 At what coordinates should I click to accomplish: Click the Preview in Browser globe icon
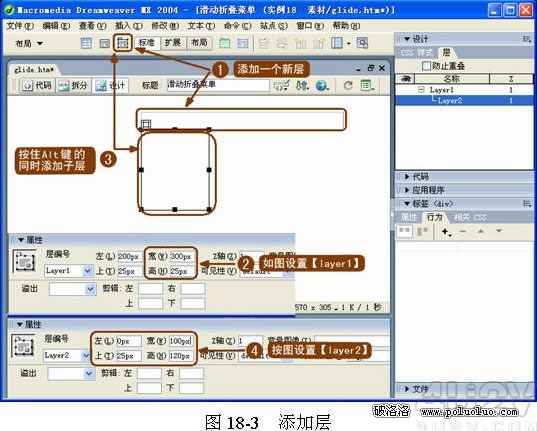(x=322, y=85)
